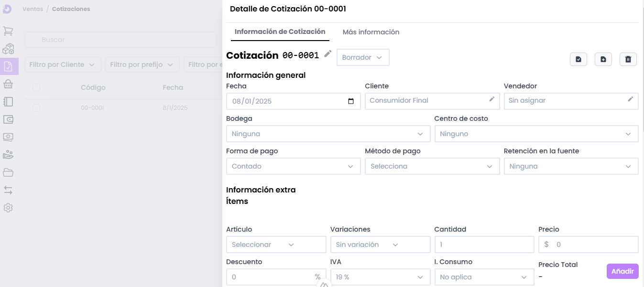Click the Ventas breadcrumb link

32,9
